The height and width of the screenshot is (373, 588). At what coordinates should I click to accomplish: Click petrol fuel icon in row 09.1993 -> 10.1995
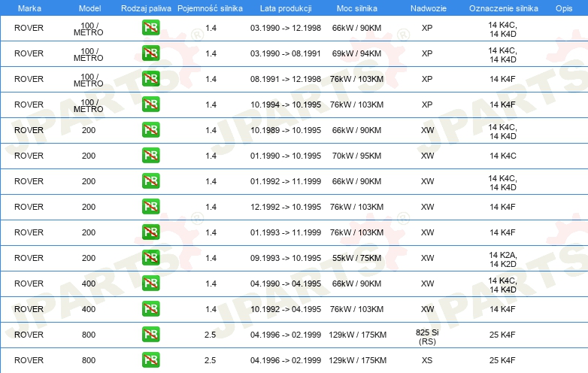coord(150,258)
